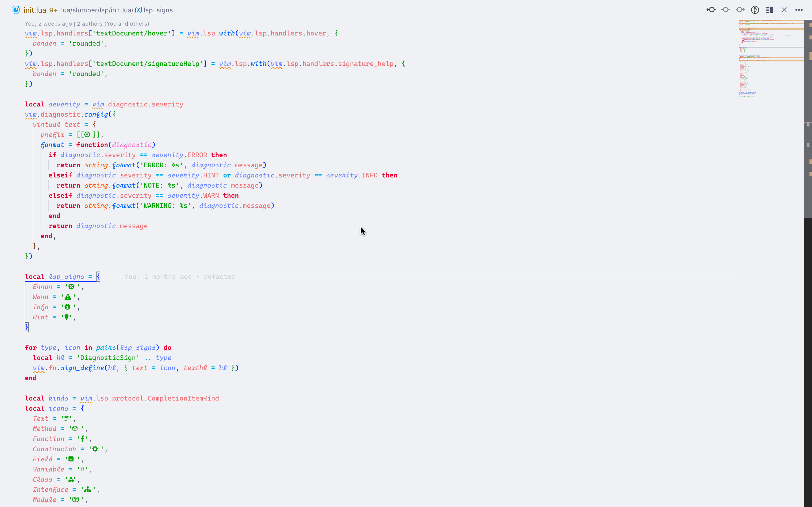812x507 pixels.
Task: Click the Error sign icon glyph
Action: 71,287
